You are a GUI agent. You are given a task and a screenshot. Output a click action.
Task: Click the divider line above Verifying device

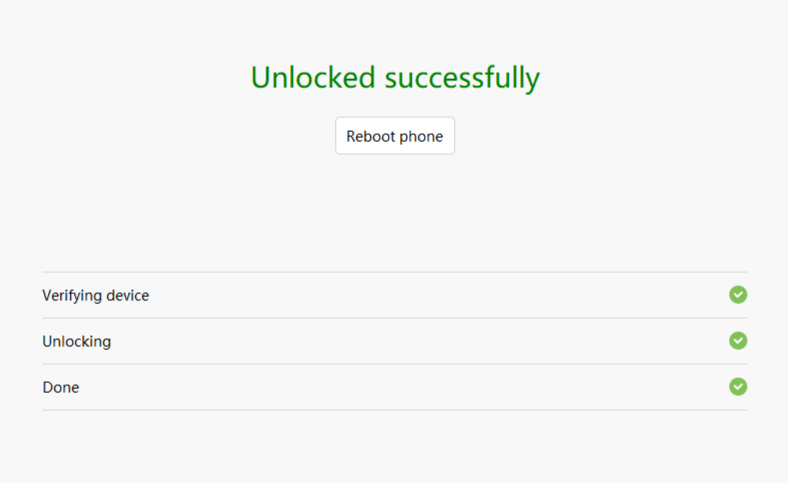(x=394, y=272)
